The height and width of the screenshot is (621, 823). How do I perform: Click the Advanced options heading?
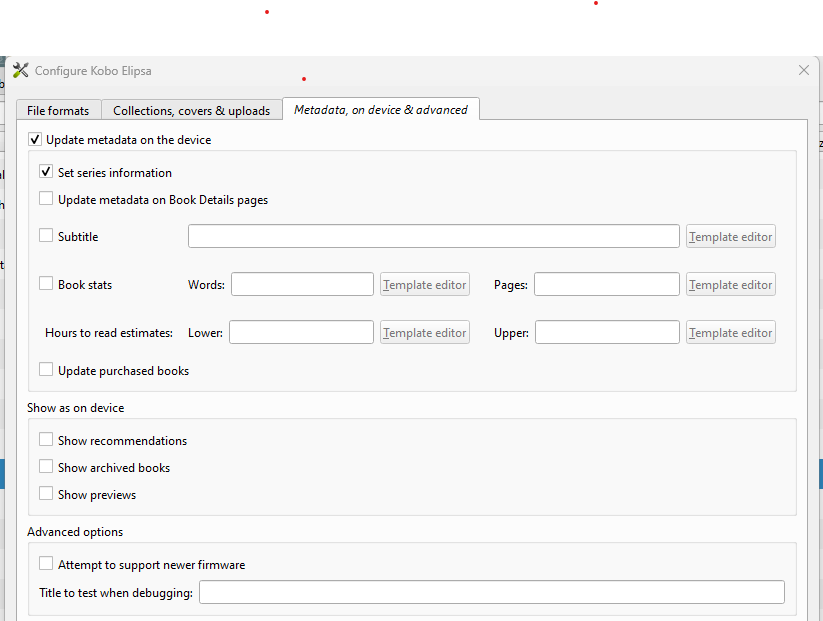click(75, 532)
